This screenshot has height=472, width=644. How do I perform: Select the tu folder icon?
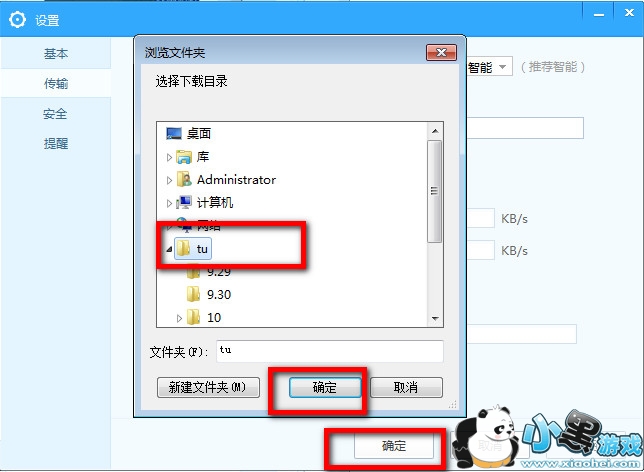pyautogui.click(x=183, y=249)
